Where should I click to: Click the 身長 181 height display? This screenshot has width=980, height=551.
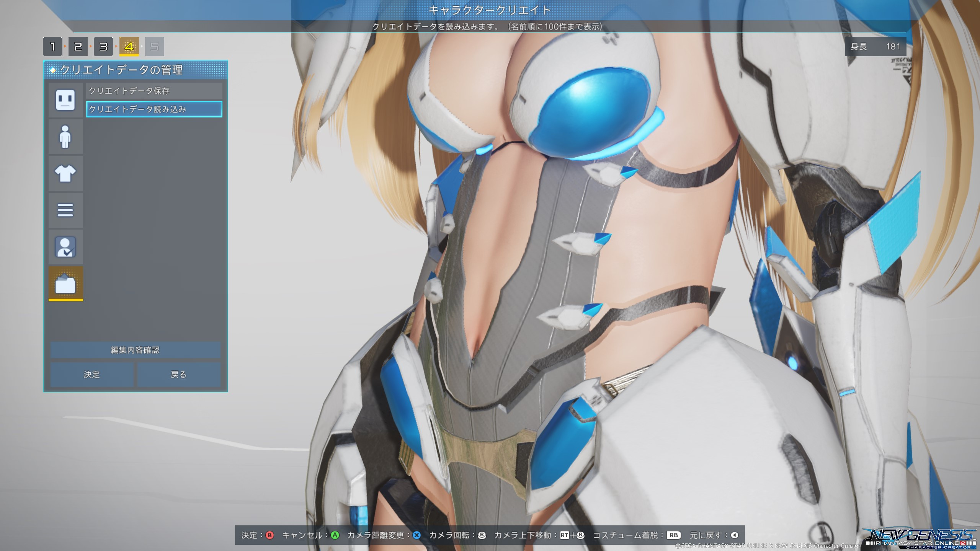click(875, 47)
